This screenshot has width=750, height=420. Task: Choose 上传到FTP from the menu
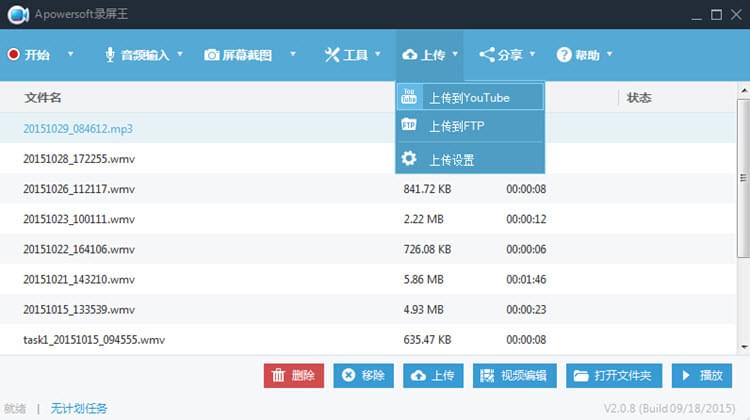tap(470, 126)
